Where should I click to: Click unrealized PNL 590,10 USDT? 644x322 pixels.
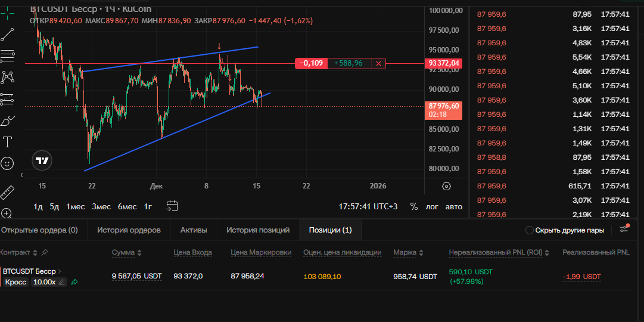pos(471,272)
